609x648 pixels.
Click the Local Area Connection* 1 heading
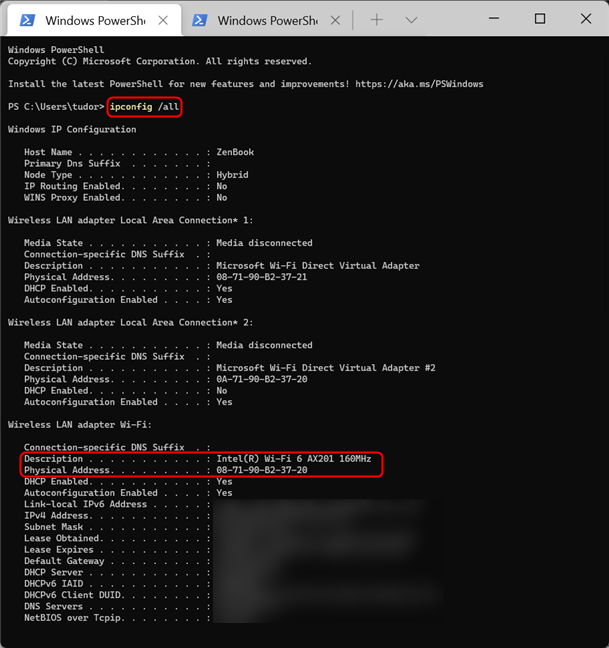click(131, 220)
